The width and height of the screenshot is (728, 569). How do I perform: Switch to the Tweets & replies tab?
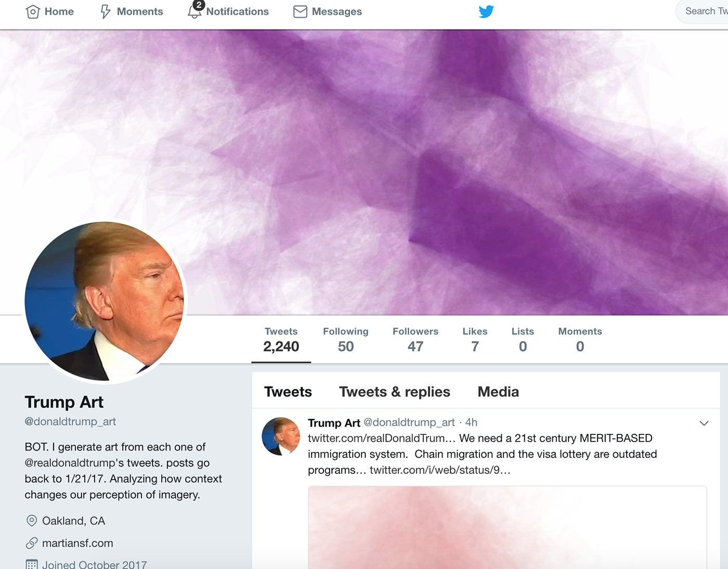point(395,392)
